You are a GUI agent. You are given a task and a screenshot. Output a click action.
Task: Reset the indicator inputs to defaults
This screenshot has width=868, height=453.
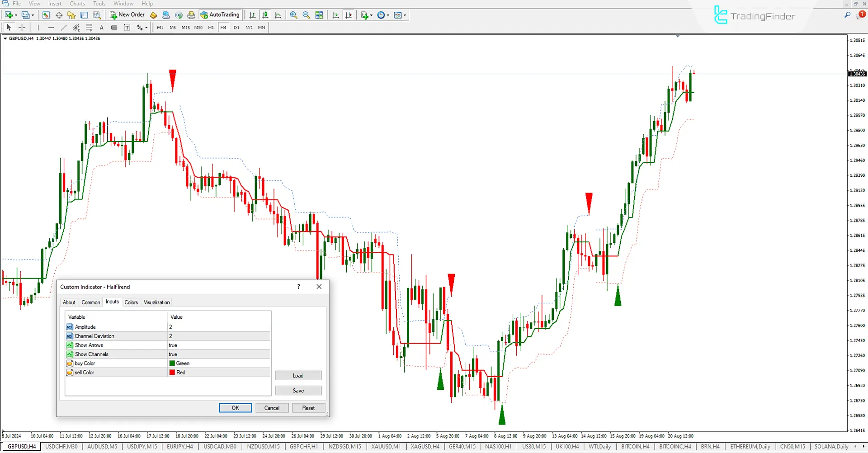(309, 407)
